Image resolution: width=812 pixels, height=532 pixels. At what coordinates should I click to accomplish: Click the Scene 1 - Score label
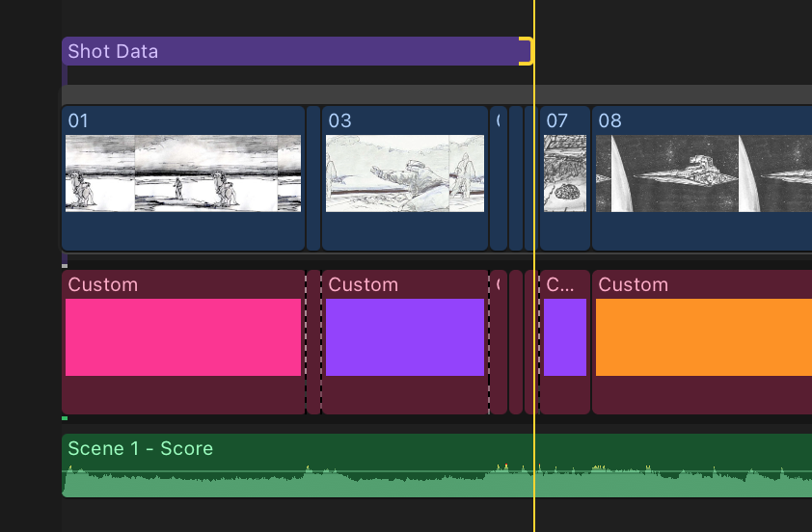141,448
